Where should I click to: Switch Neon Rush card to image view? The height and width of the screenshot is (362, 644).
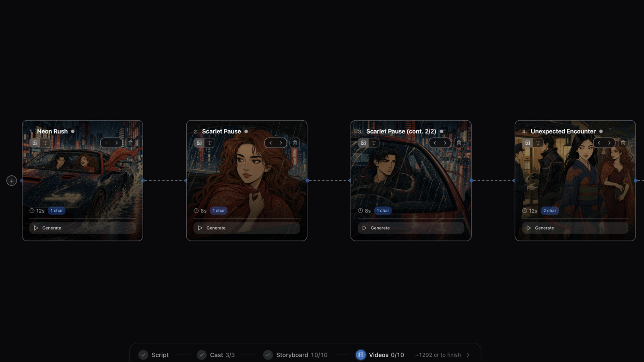(x=35, y=143)
